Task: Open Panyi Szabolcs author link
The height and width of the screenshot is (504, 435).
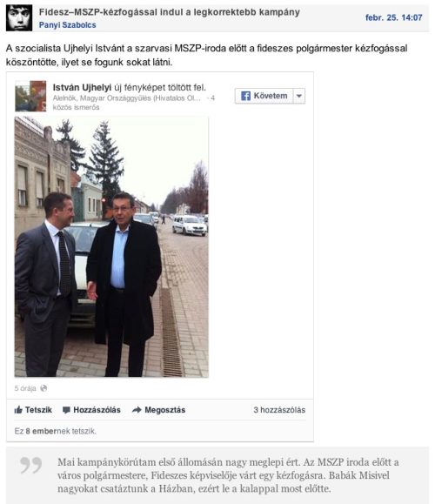Action: click(68, 25)
